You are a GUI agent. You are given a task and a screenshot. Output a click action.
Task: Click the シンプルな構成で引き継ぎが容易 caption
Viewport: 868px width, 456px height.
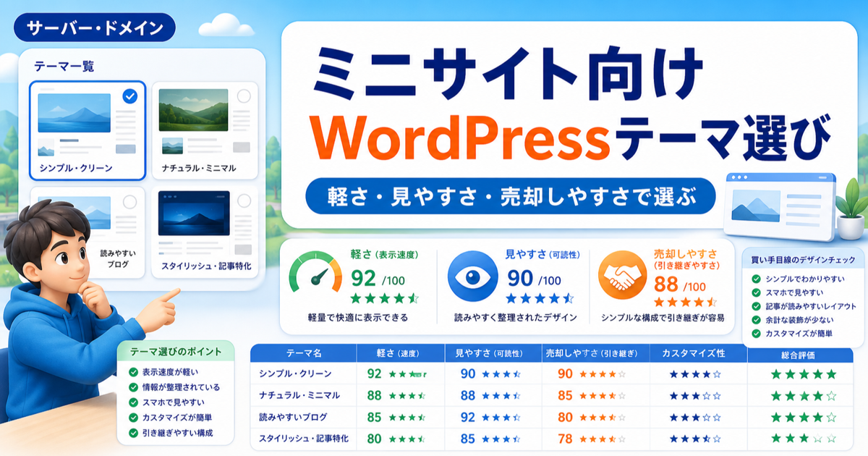pyautogui.click(x=663, y=318)
